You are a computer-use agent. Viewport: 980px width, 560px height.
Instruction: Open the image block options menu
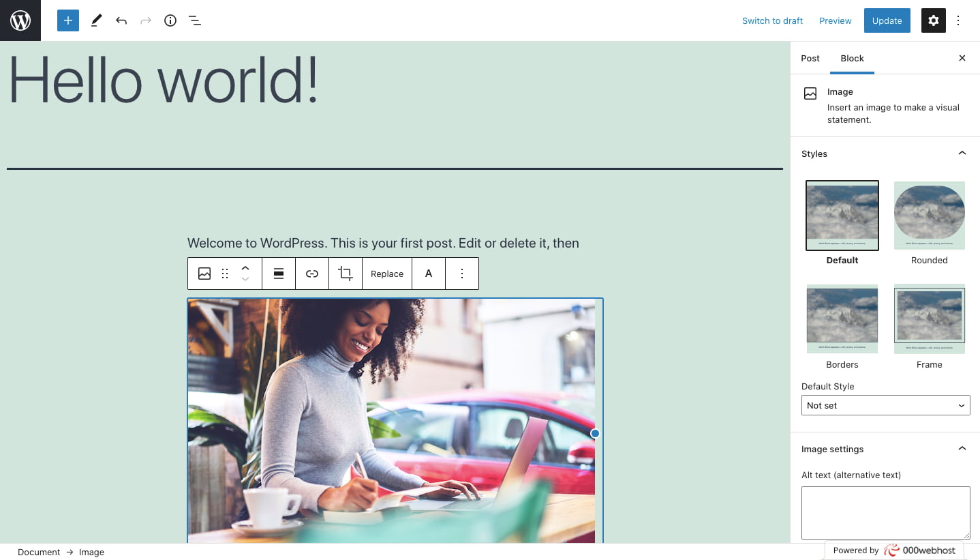[462, 273]
